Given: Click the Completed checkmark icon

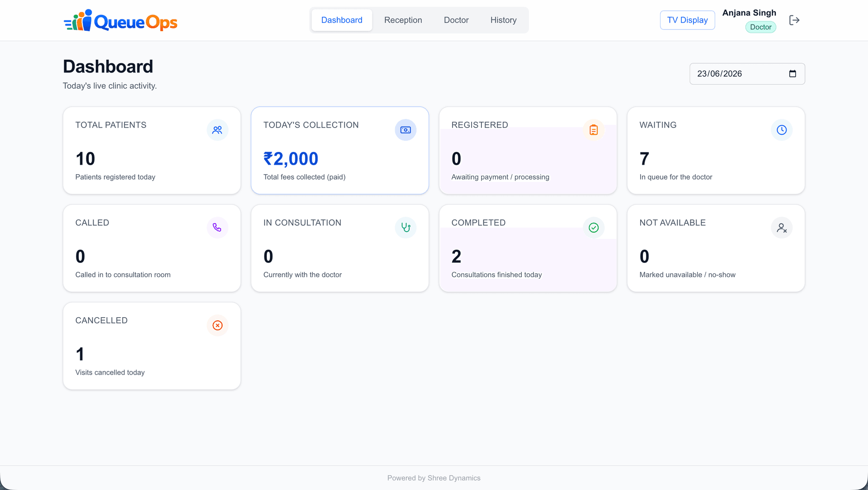Looking at the screenshot, I should click(594, 228).
